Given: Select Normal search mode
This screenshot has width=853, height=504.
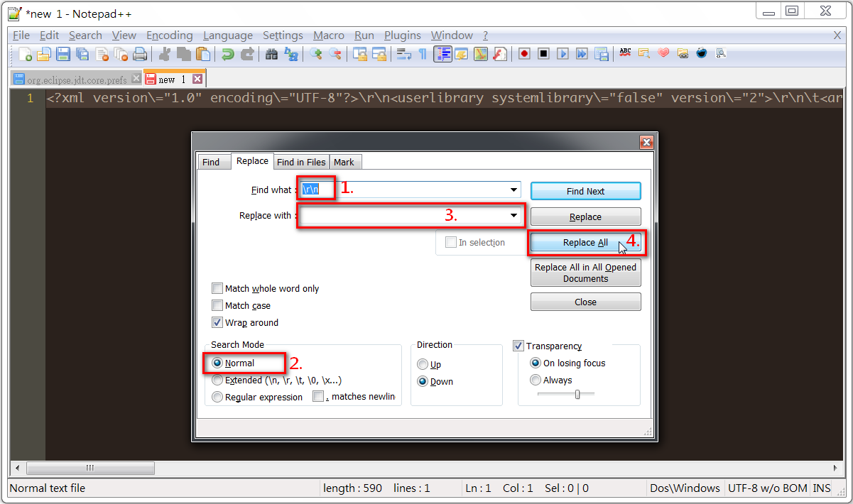Looking at the screenshot, I should [234, 363].
